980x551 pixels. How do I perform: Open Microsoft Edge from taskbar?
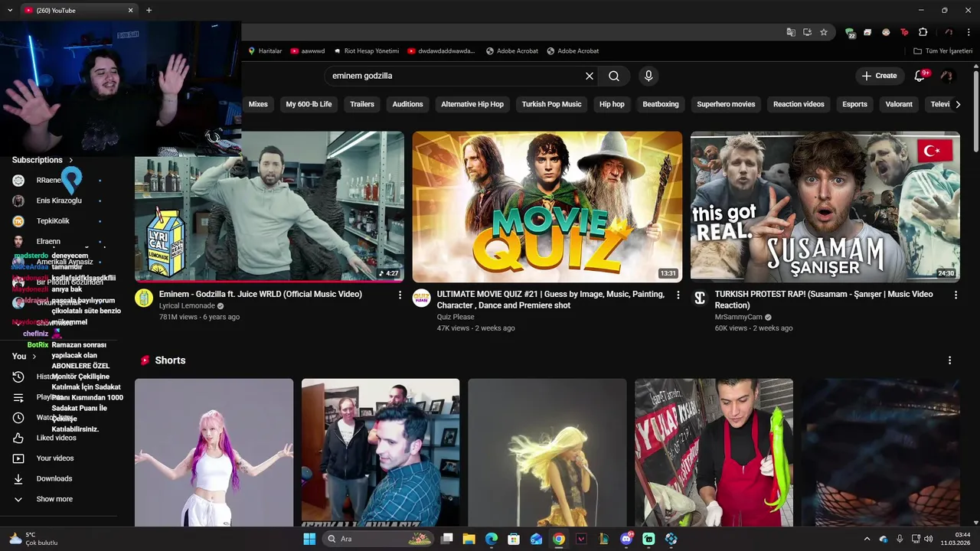[492, 539]
